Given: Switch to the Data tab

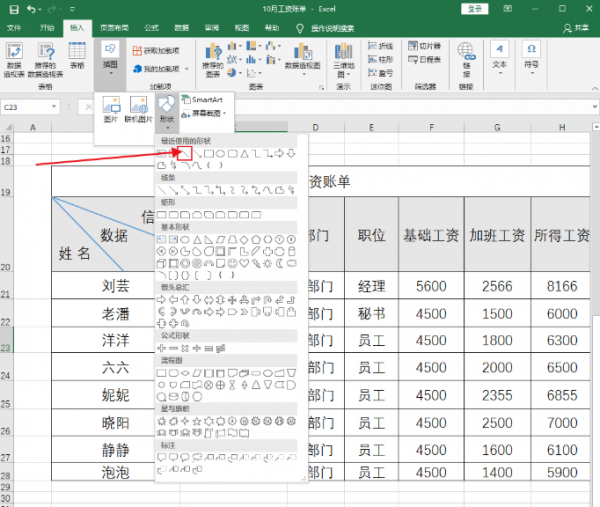Looking at the screenshot, I should (x=182, y=28).
